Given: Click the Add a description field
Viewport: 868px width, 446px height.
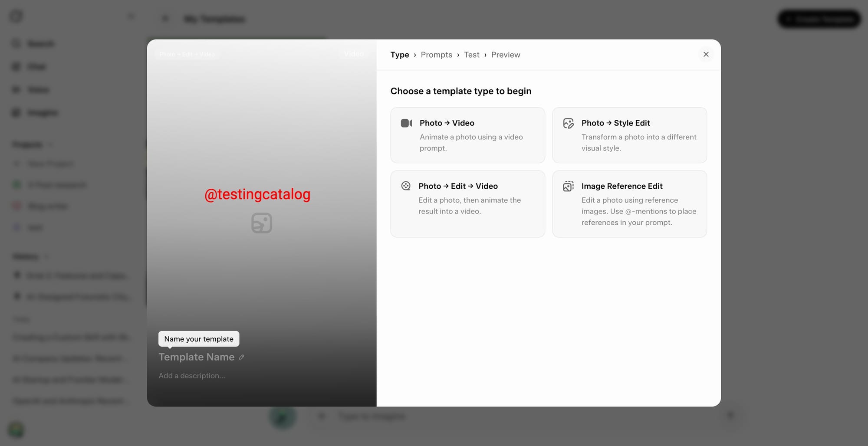Looking at the screenshot, I should tap(192, 376).
